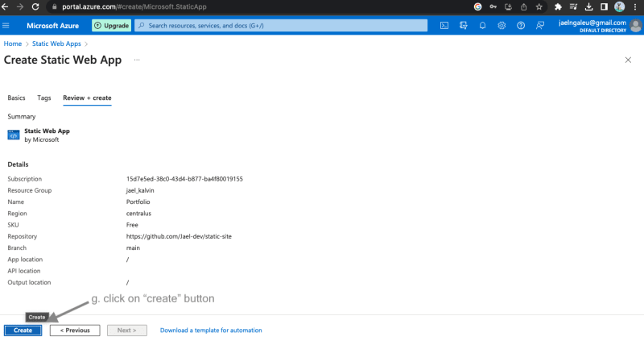This screenshot has height=341, width=644.
Task: Click the Upgrade button
Action: (x=112, y=26)
